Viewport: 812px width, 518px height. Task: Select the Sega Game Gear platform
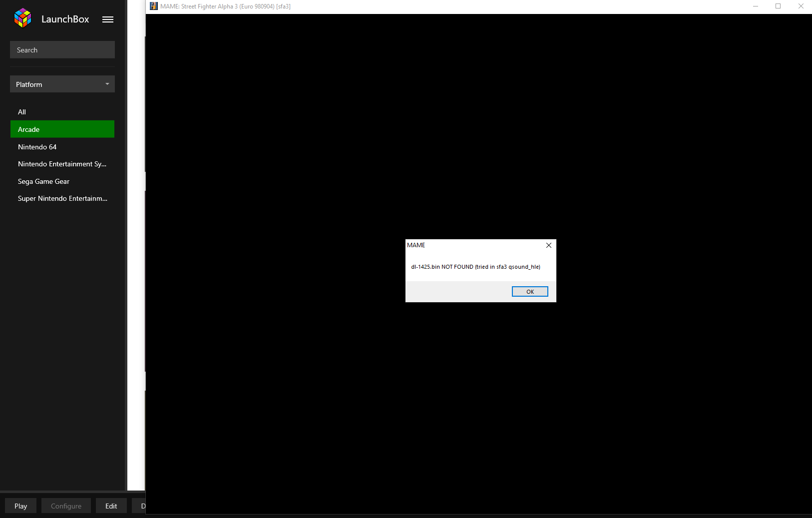pyautogui.click(x=62, y=181)
